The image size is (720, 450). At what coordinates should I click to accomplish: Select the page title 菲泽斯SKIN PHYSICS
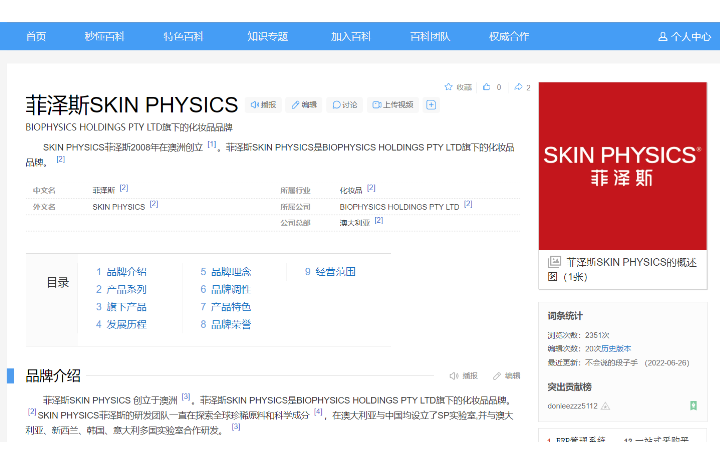pyautogui.click(x=132, y=105)
